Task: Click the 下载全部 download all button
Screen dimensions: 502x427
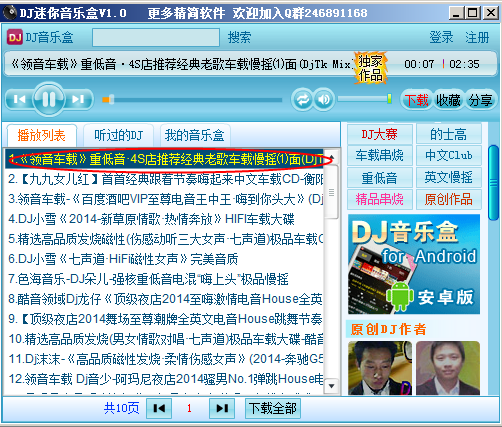Action: [273, 408]
